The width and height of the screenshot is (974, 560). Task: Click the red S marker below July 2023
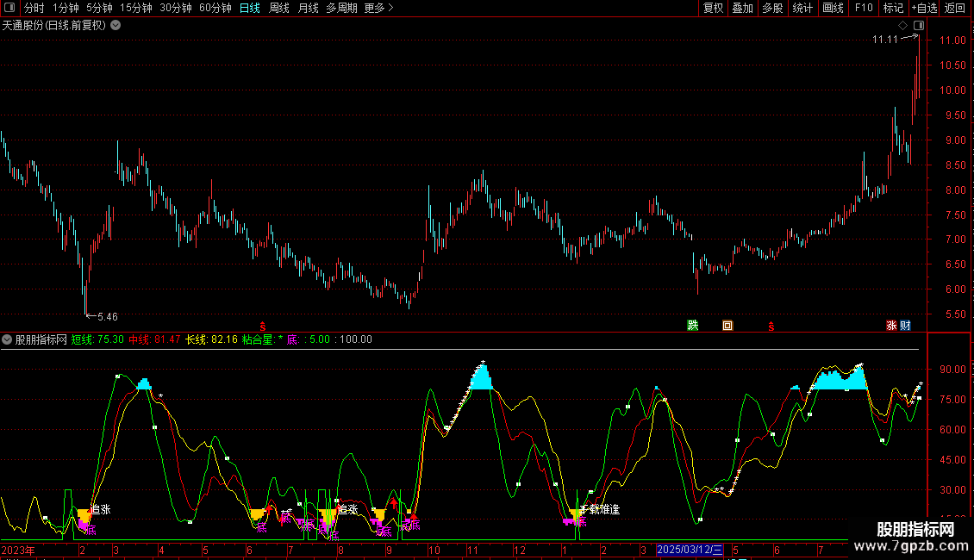(262, 327)
